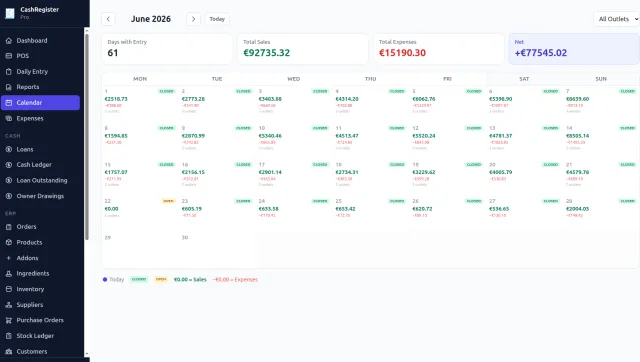Click Days with Entry count 61
The height and width of the screenshot is (362, 640).
113,53
